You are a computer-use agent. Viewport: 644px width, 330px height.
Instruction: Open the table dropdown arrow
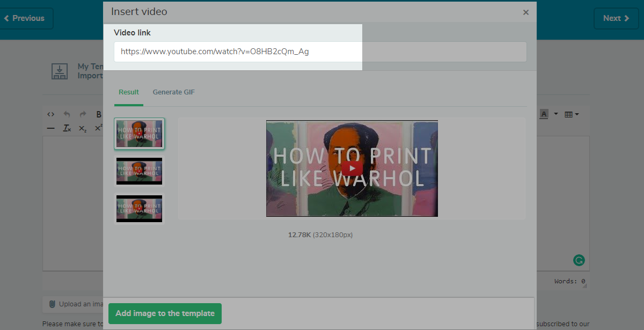[576, 114]
